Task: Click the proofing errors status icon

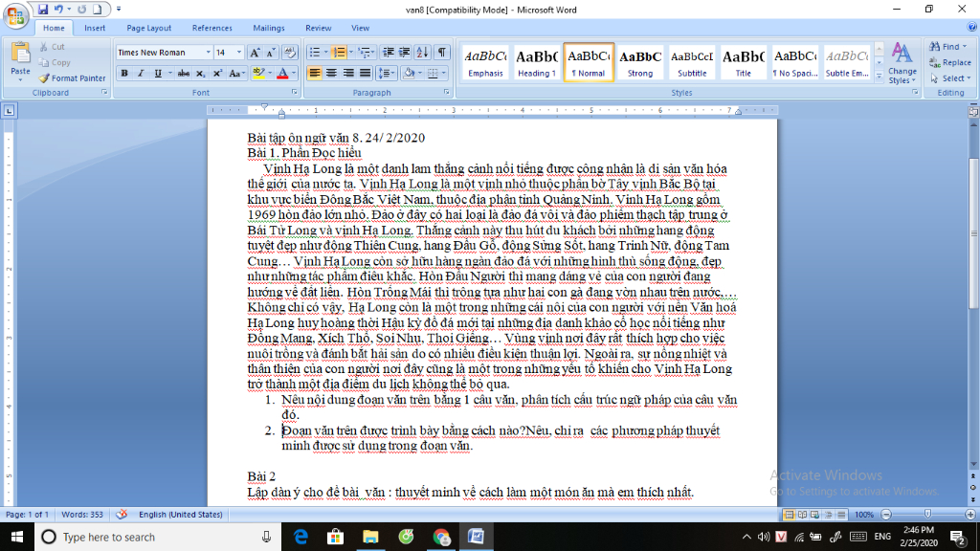Action: (x=122, y=514)
